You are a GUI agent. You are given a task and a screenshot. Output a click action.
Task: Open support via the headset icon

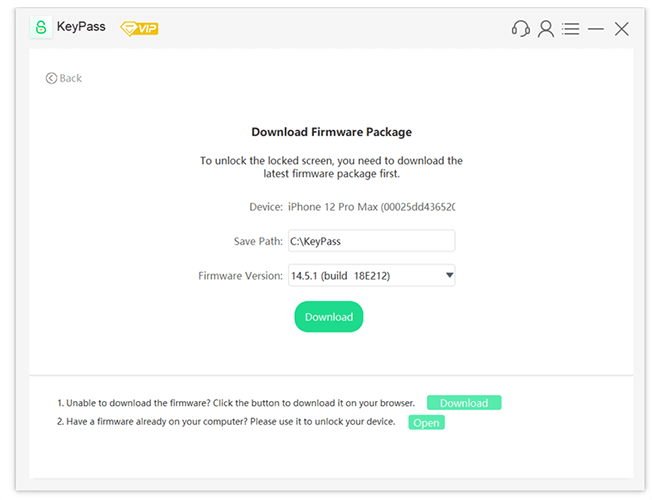(520, 29)
